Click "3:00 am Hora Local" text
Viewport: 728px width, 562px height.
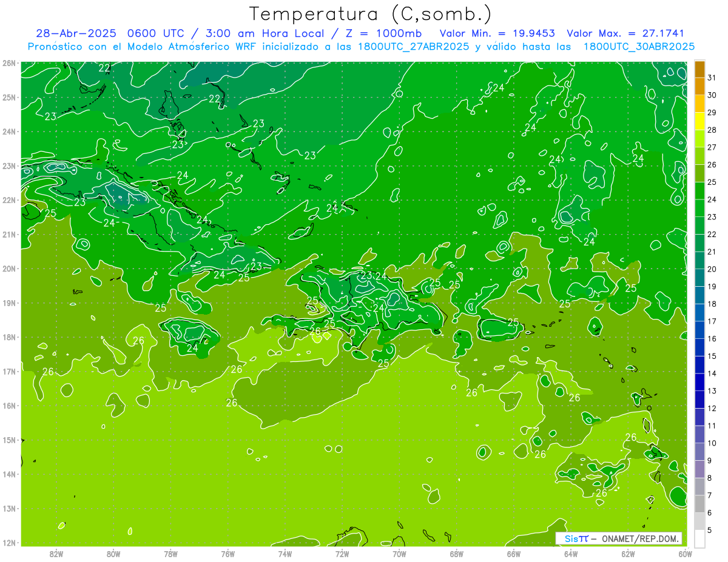(x=265, y=33)
